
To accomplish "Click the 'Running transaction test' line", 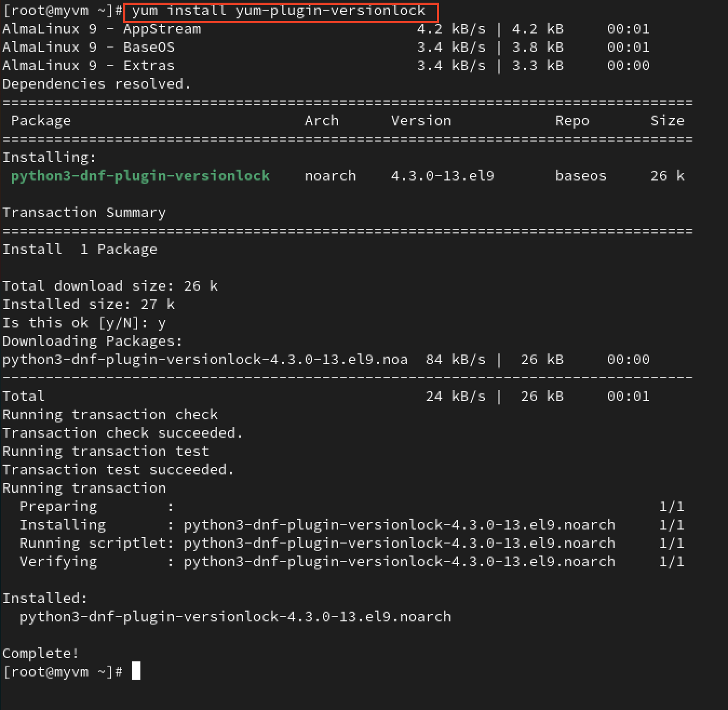I will pyautogui.click(x=106, y=451).
